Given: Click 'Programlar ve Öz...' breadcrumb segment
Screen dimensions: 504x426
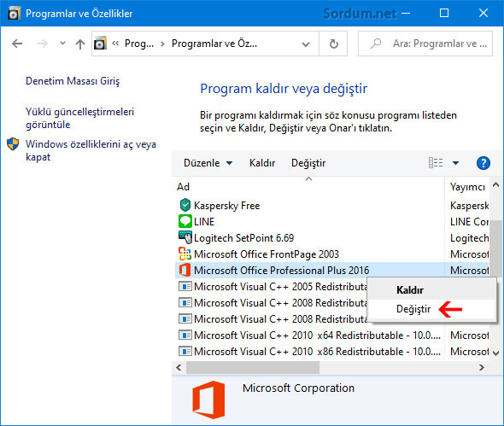Looking at the screenshot, I should point(214,44).
